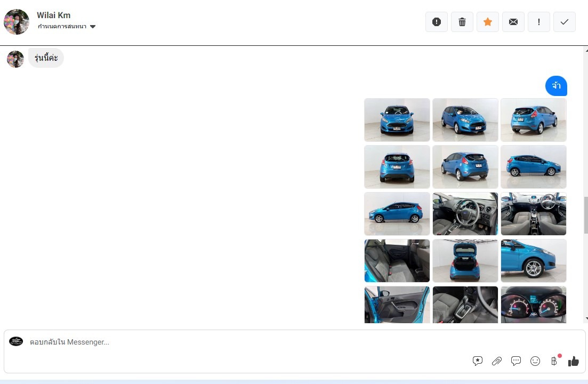Open photo of car with open trunk
This screenshot has width=588, height=384.
tap(465, 261)
